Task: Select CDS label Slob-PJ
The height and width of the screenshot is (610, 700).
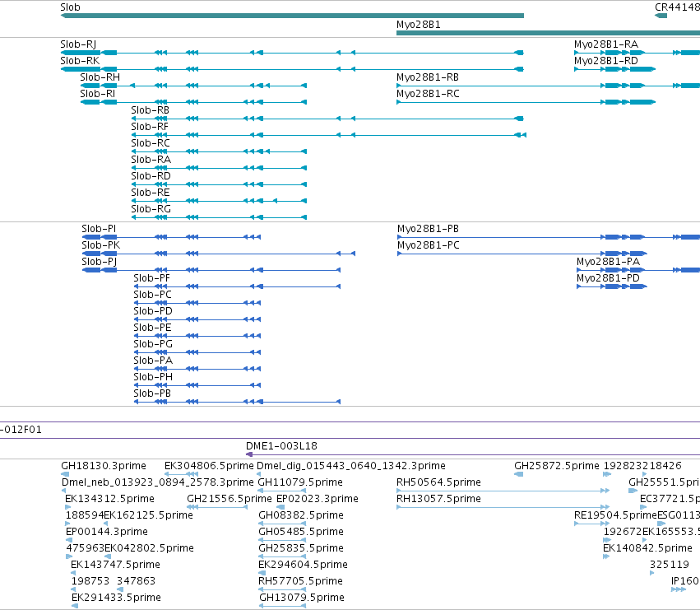Action: 99,262
